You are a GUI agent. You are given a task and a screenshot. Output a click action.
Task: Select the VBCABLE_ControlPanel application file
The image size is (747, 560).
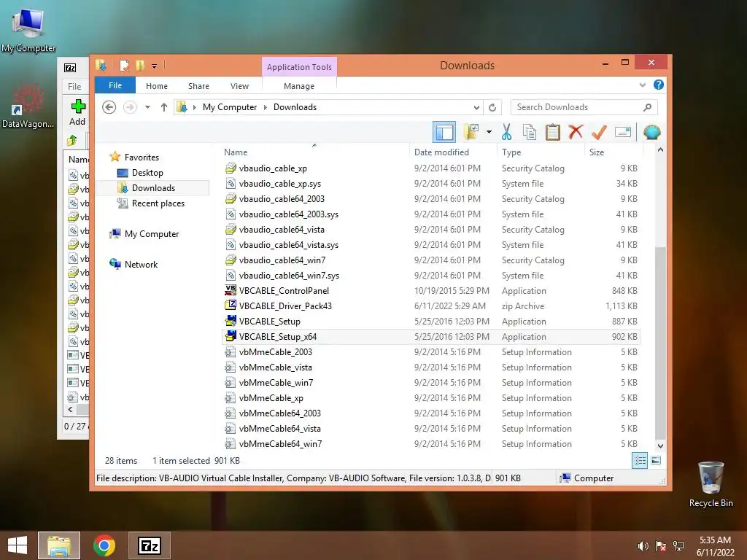(x=431, y=290)
